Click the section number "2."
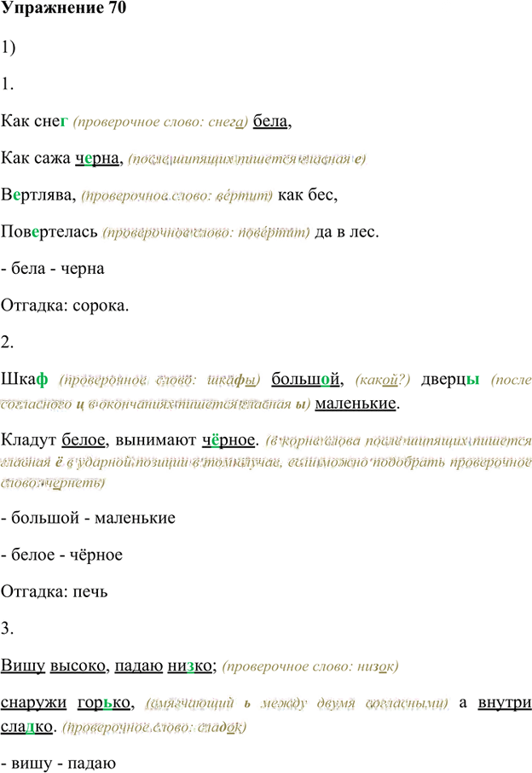The width and height of the screenshot is (532, 773). [7, 342]
